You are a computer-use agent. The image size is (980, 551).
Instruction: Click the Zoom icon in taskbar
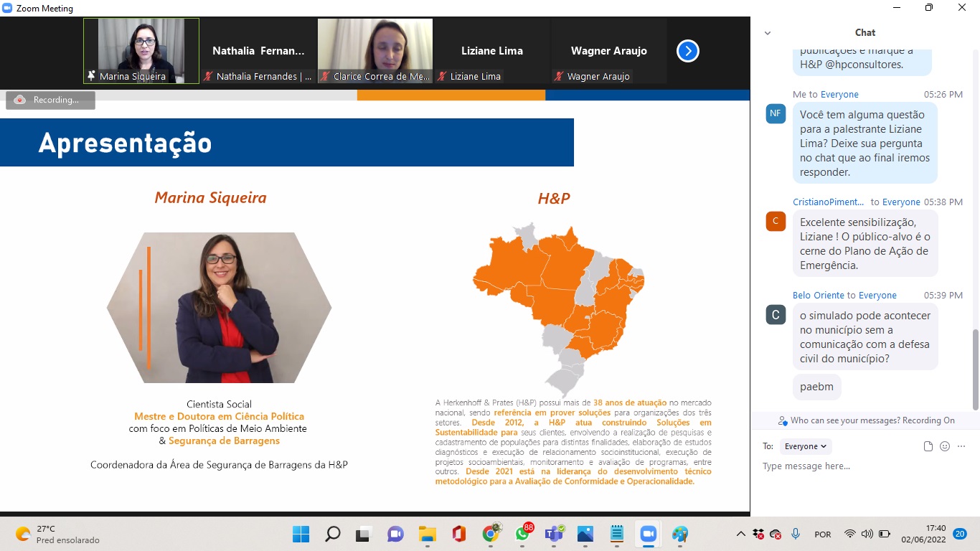[648, 534]
